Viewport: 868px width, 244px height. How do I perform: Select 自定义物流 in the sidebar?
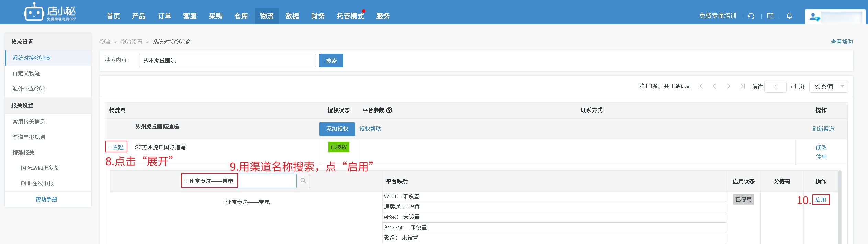click(26, 73)
